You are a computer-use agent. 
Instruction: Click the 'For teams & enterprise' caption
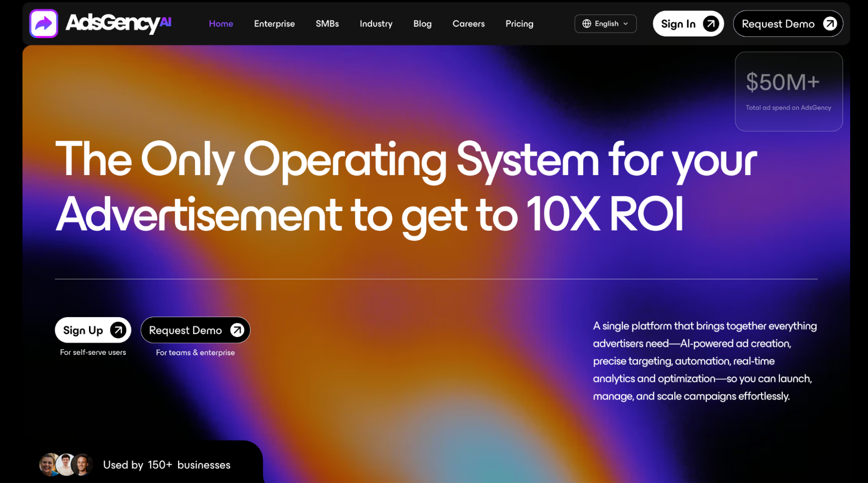coord(195,353)
